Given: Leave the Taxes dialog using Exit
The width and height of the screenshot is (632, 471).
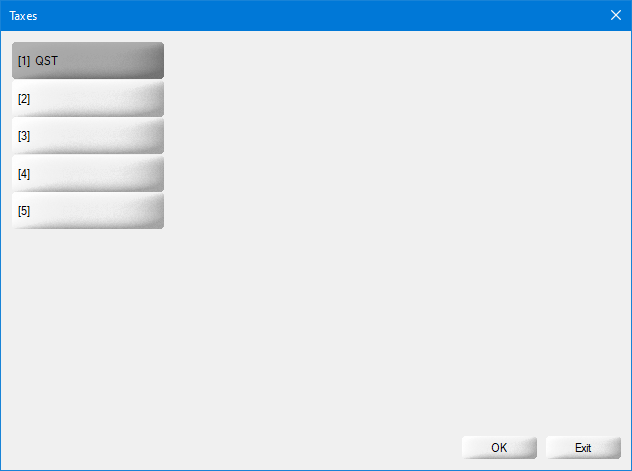Looking at the screenshot, I should coord(583,448).
